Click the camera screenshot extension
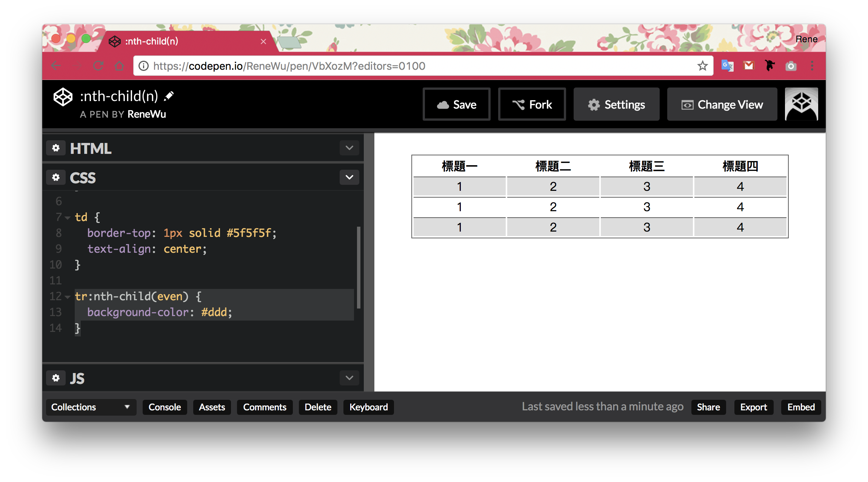This screenshot has height=482, width=868. tap(791, 66)
